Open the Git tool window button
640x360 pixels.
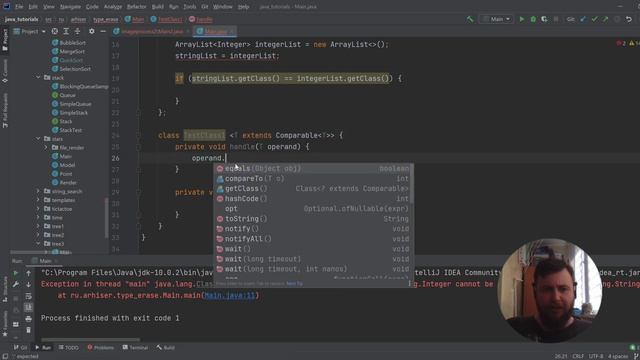click(x=20, y=347)
